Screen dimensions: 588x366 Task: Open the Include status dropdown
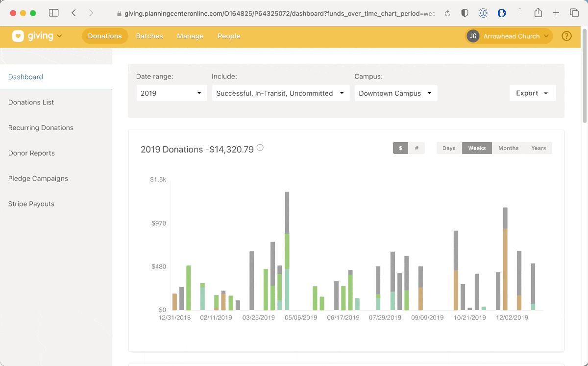pyautogui.click(x=280, y=93)
